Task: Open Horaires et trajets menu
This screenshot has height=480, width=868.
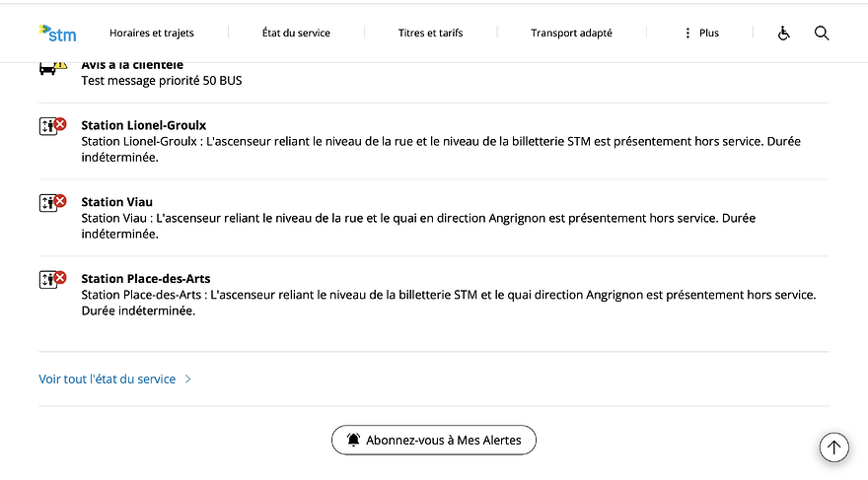Action: 152,34
